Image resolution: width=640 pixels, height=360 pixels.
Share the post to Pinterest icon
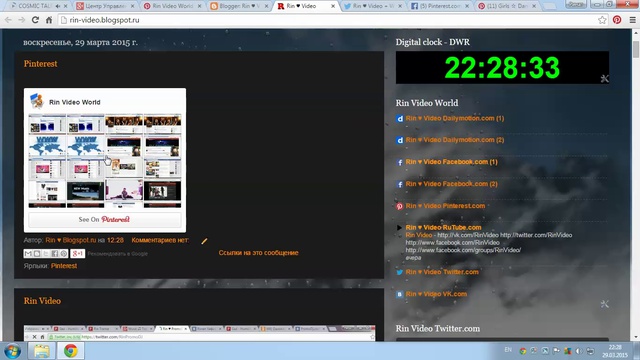64,253
